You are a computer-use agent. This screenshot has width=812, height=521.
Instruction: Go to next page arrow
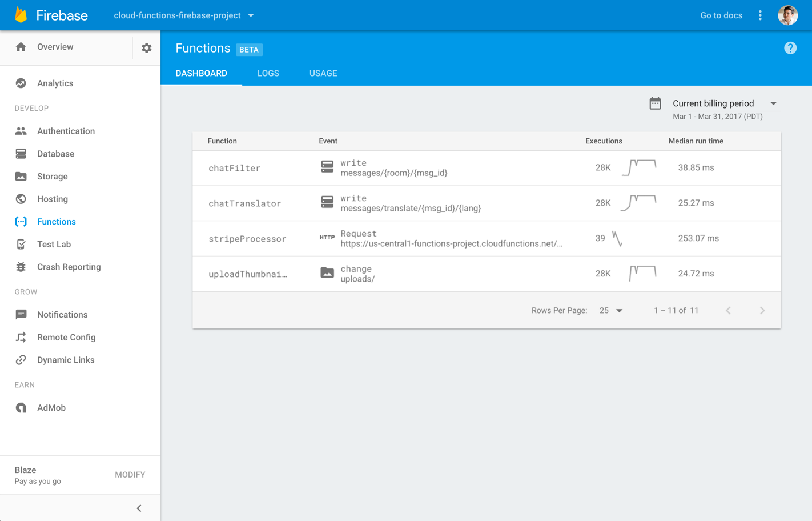click(x=762, y=311)
